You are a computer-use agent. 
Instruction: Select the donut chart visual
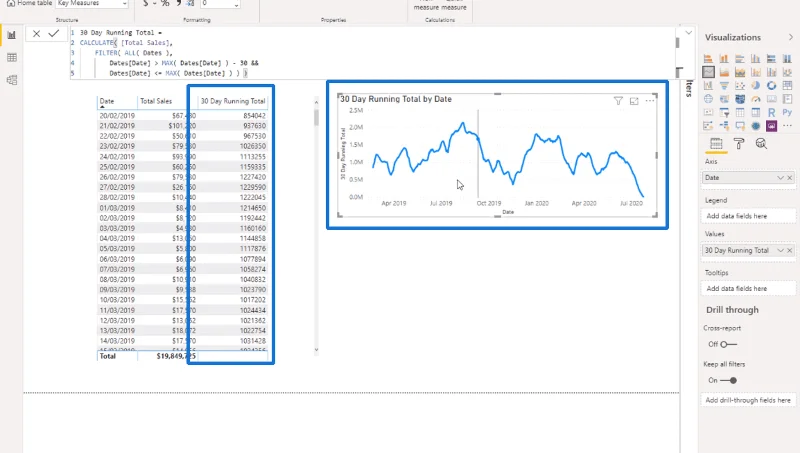pyautogui.click(x=771, y=85)
